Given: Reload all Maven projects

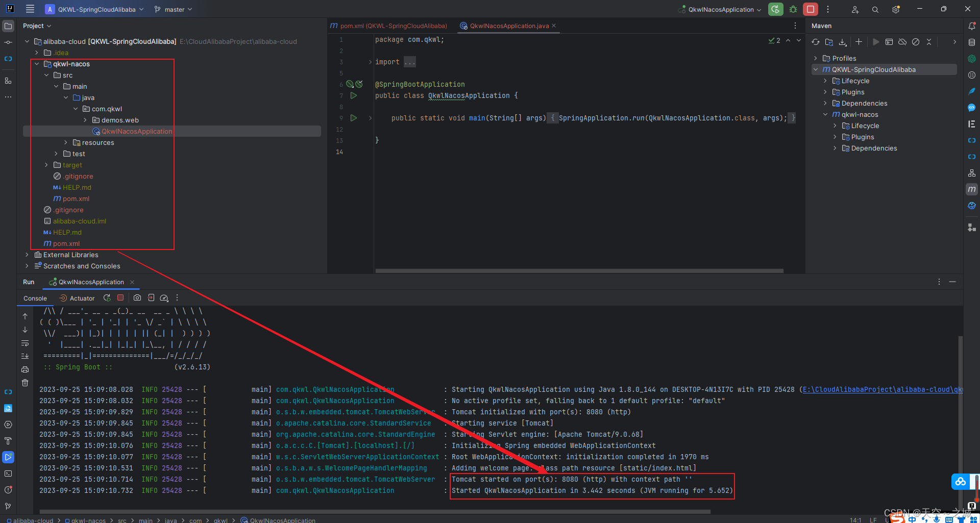Looking at the screenshot, I should coord(816,42).
